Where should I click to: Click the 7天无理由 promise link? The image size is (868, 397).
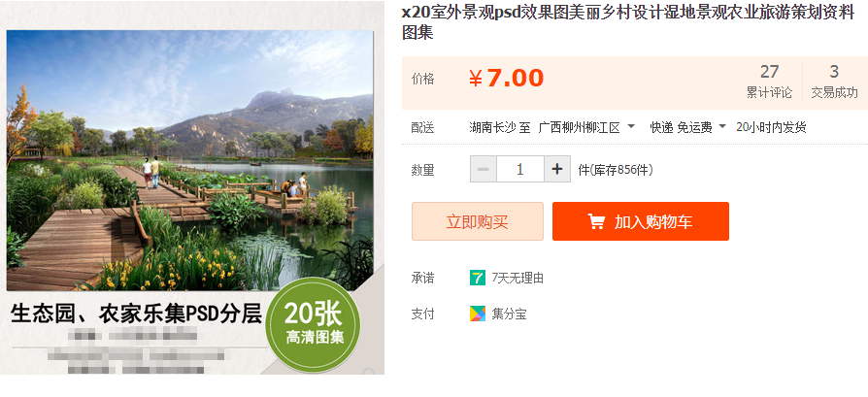[x=517, y=278]
